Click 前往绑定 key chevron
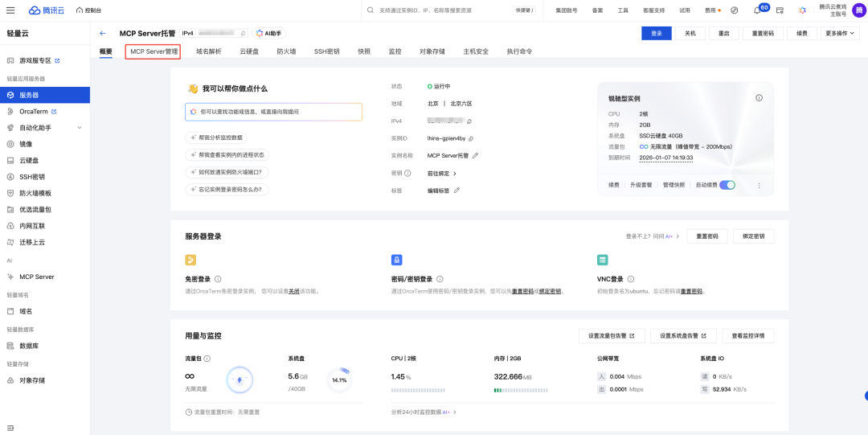868x435 pixels. [x=454, y=174]
